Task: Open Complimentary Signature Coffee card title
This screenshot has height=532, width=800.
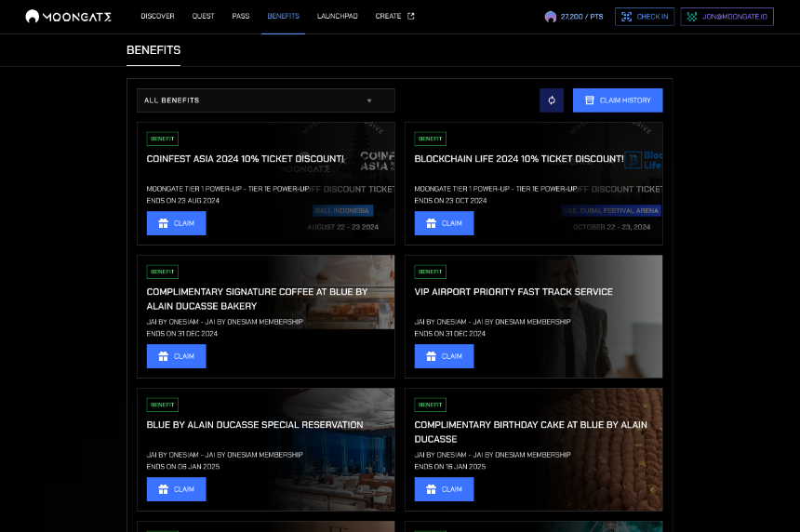Action: [257, 299]
